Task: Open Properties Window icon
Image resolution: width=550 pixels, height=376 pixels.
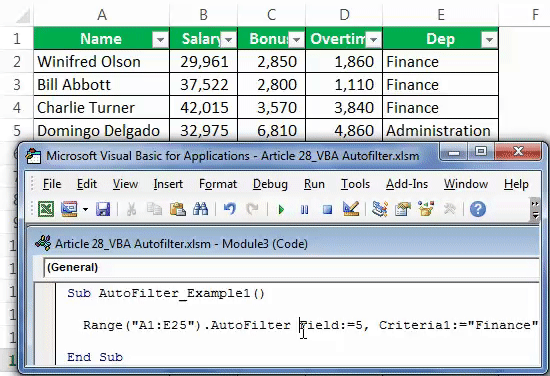Action: click(x=403, y=209)
